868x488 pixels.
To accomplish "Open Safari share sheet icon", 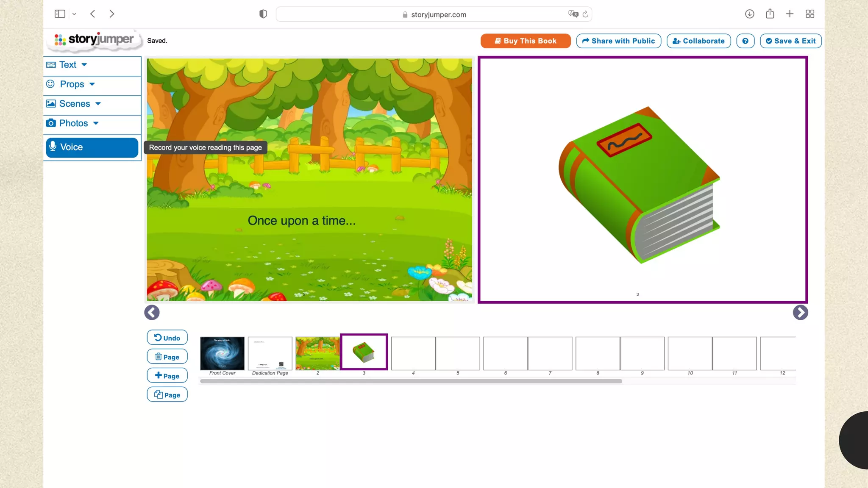I will 770,14.
